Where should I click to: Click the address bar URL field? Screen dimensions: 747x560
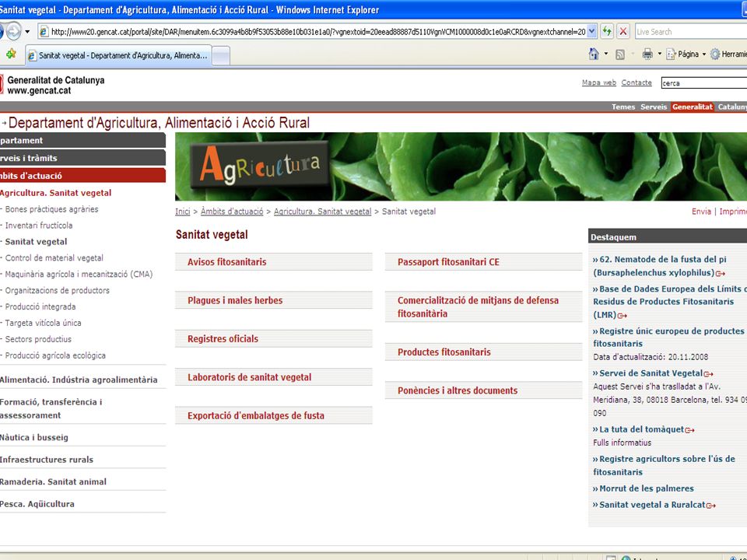(x=313, y=32)
